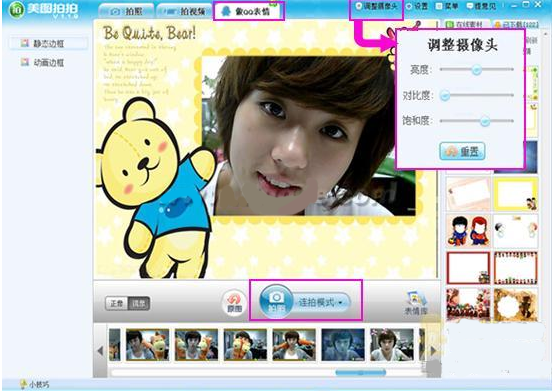Select thumbnail with orange toy on shoulders
This screenshot has height=391, width=552.
(294, 345)
